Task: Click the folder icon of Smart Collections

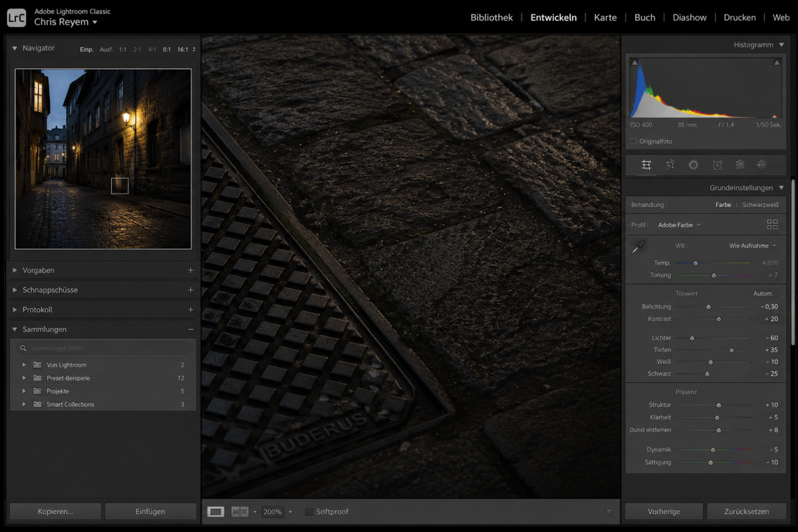Action: click(x=37, y=404)
